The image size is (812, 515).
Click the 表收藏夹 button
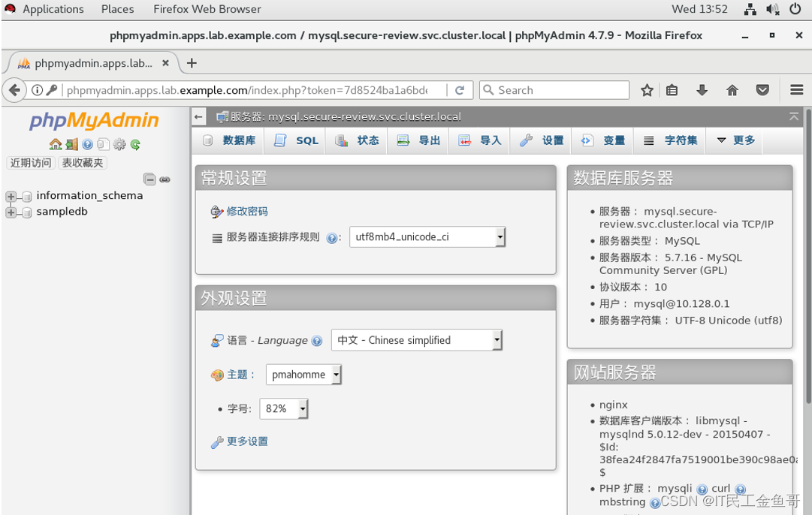83,163
